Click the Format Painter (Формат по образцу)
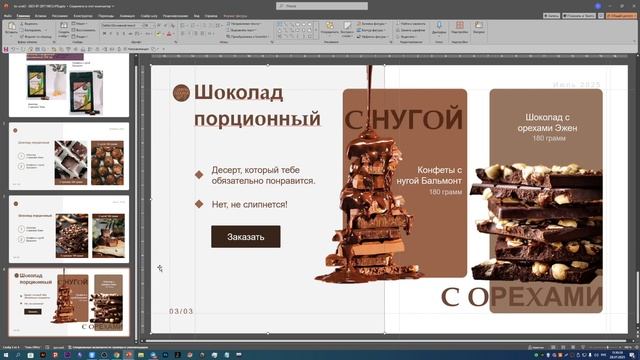 tap(36, 37)
